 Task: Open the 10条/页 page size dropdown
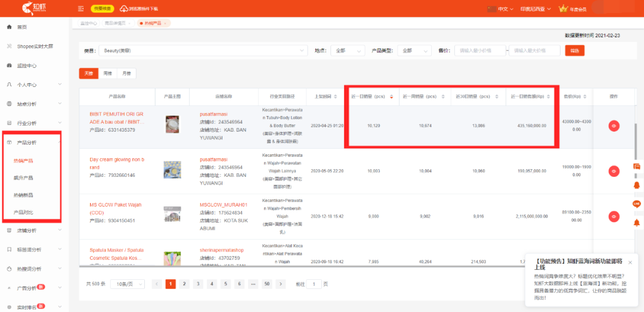coord(128,284)
